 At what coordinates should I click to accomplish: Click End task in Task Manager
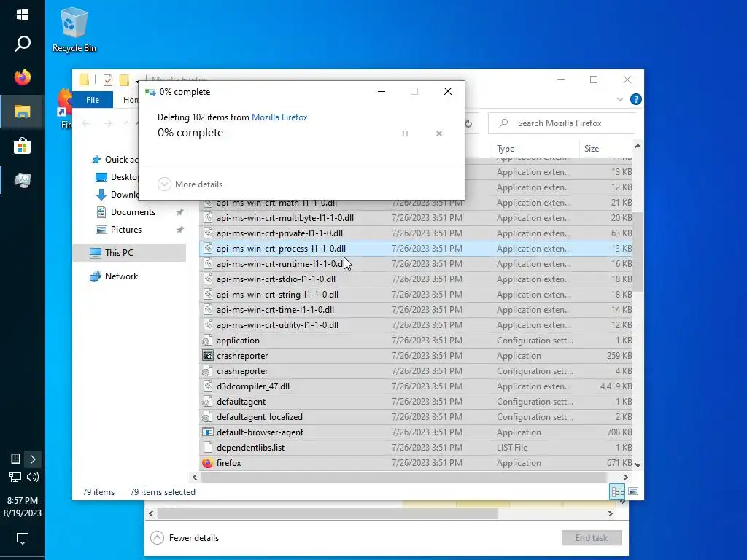coord(591,538)
